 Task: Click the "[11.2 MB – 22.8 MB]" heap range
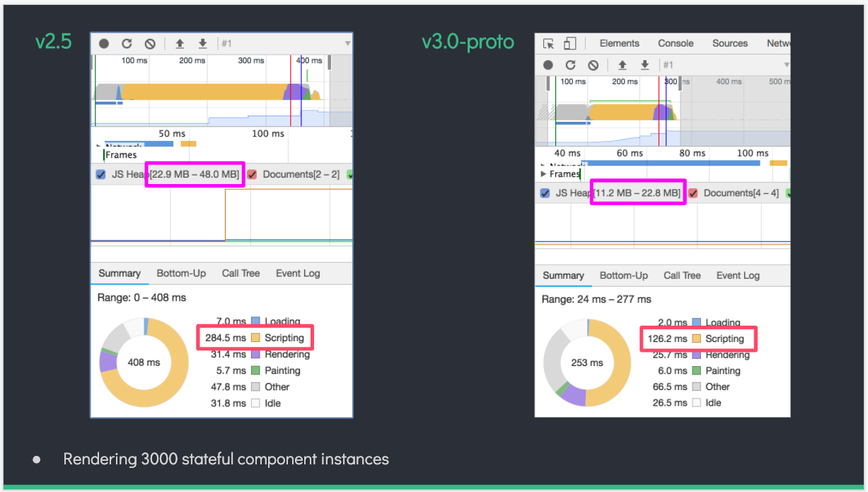pos(637,193)
